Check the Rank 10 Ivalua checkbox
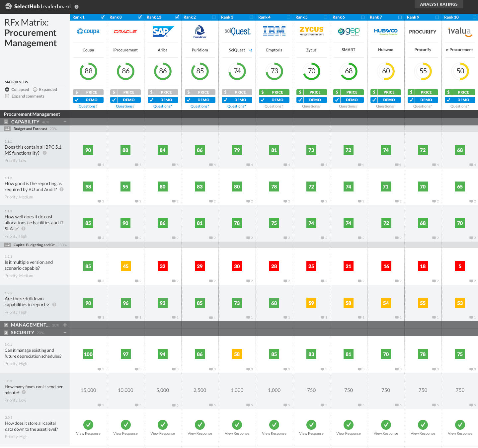Image resolution: width=478 pixels, height=448 pixels. click(x=474, y=17)
